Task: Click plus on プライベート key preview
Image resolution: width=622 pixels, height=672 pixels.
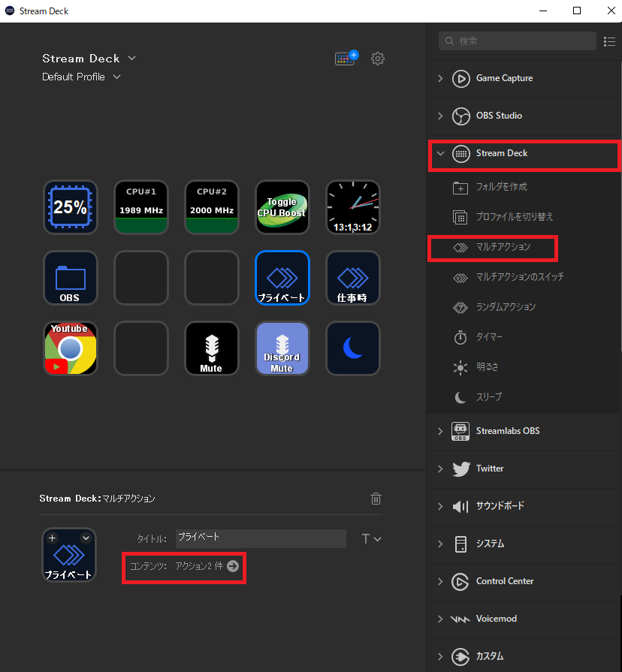Action: click(53, 538)
